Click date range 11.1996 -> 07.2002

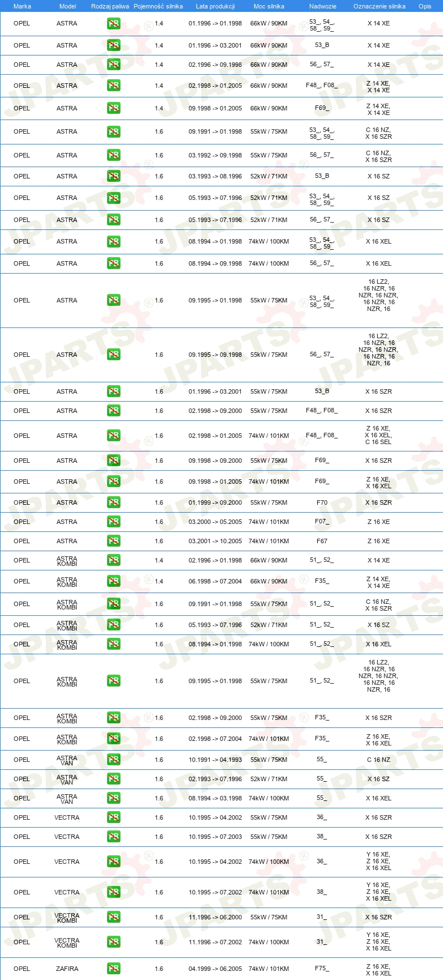pyautogui.click(x=215, y=942)
